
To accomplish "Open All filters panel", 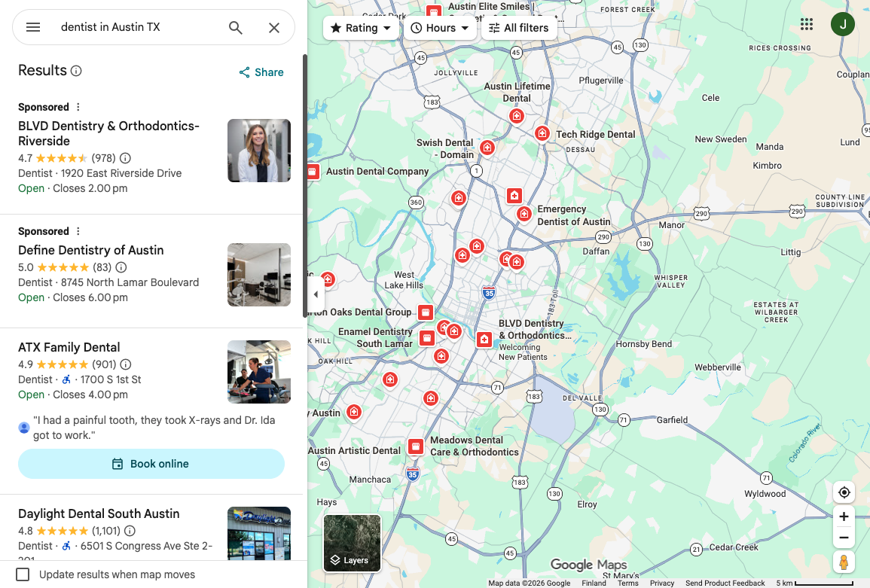I will [519, 28].
